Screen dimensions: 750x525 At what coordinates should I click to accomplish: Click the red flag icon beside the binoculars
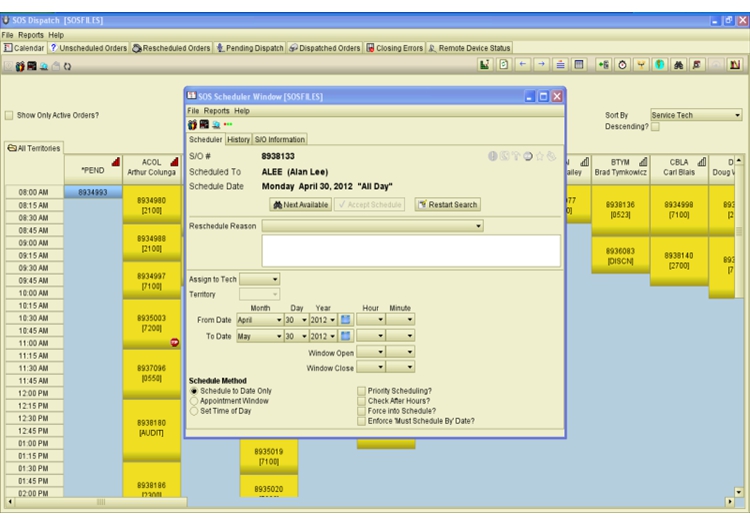click(x=697, y=65)
